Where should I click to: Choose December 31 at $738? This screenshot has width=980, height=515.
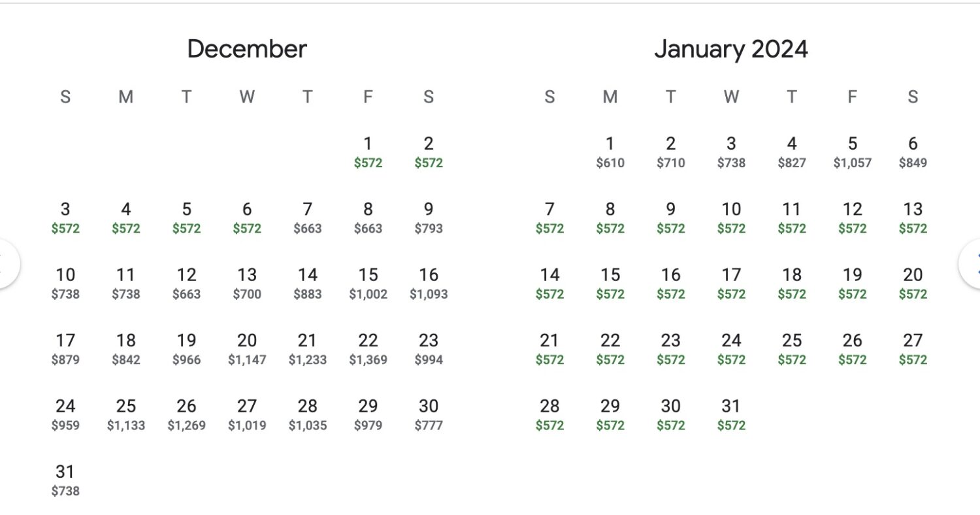click(65, 480)
